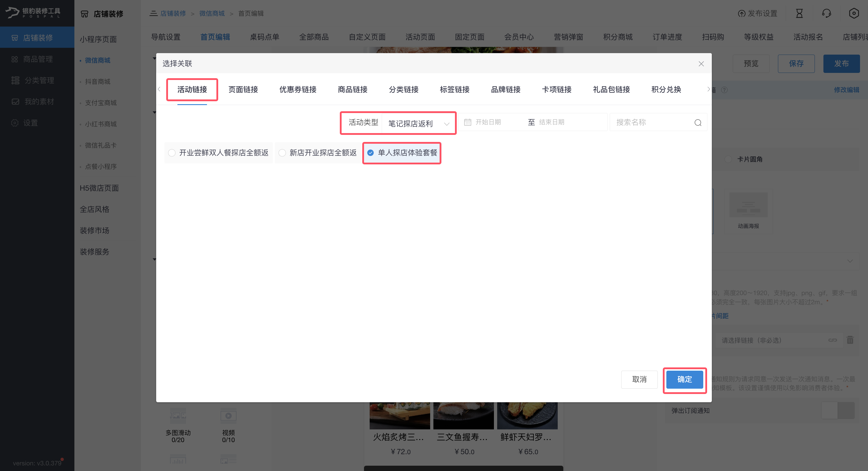
Task: Click the search magnifier icon in dialog
Action: (x=697, y=123)
